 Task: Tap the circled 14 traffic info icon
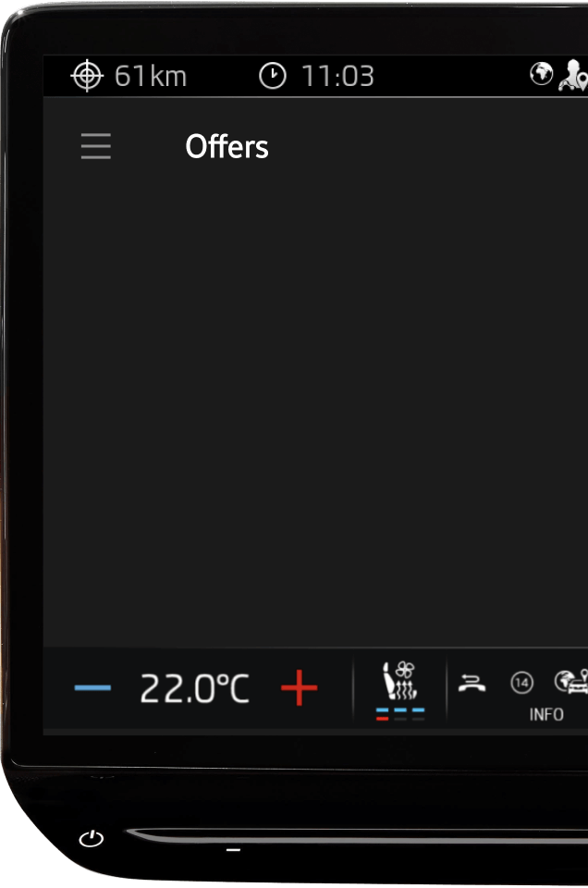[x=521, y=683]
